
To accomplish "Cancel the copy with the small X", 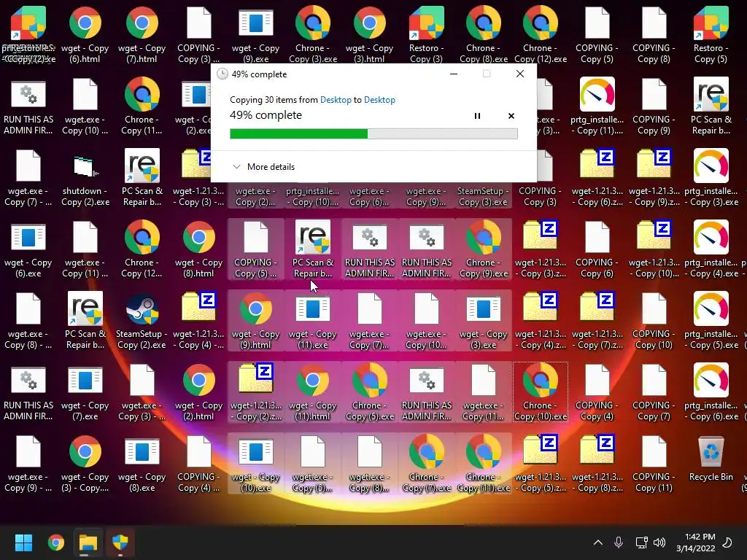I will point(511,116).
